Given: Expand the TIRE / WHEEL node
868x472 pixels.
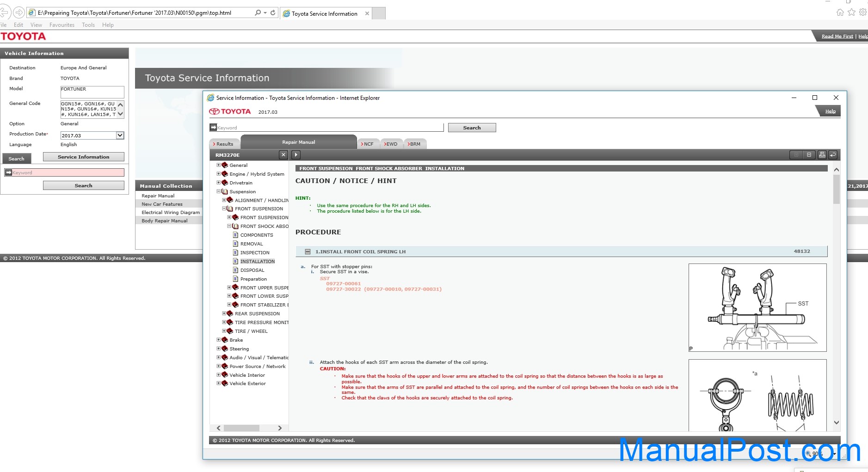Looking at the screenshot, I should point(224,331).
